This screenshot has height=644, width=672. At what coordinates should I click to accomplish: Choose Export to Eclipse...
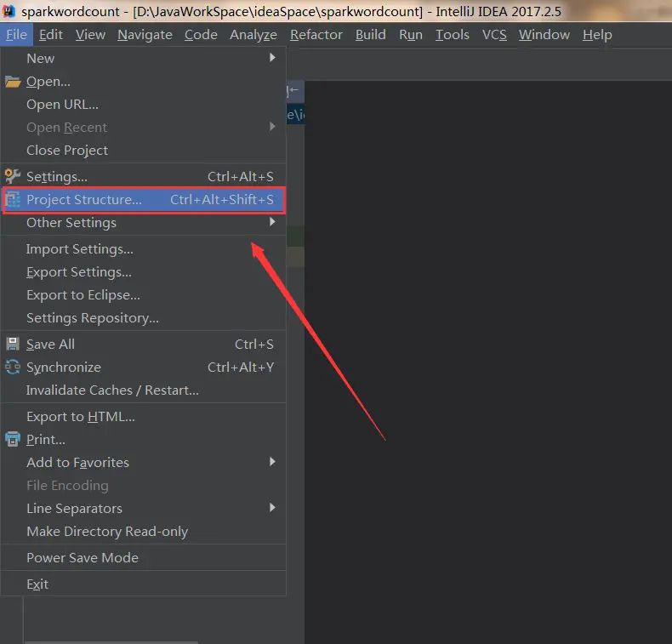click(x=143, y=295)
